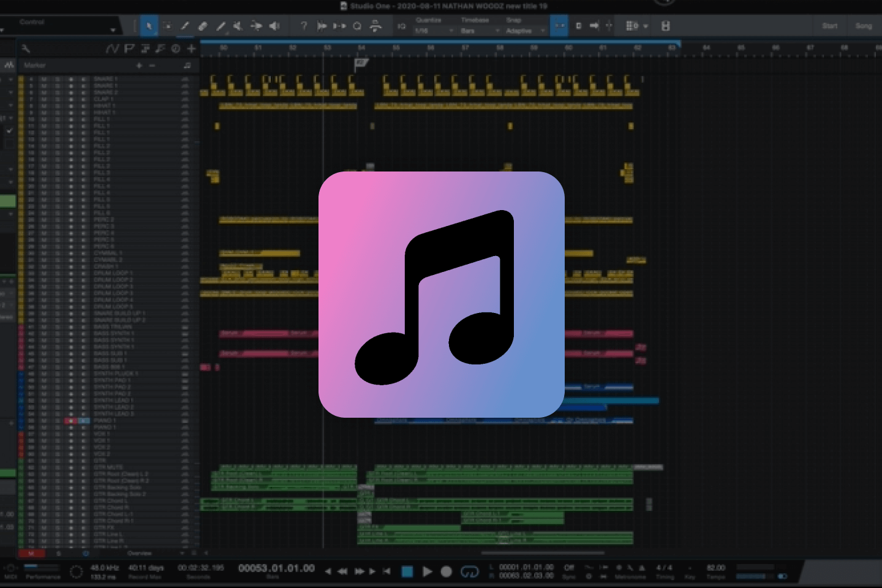Click the Key field in transport

coord(690,572)
